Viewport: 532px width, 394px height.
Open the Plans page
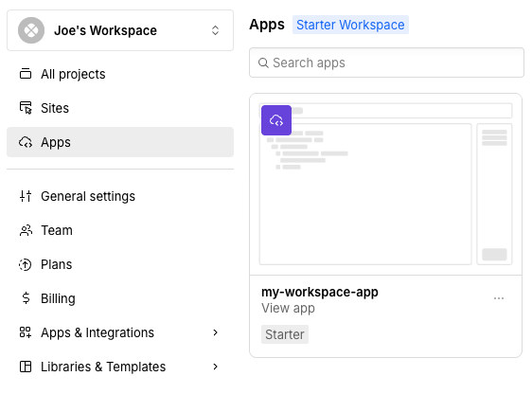[120, 264]
